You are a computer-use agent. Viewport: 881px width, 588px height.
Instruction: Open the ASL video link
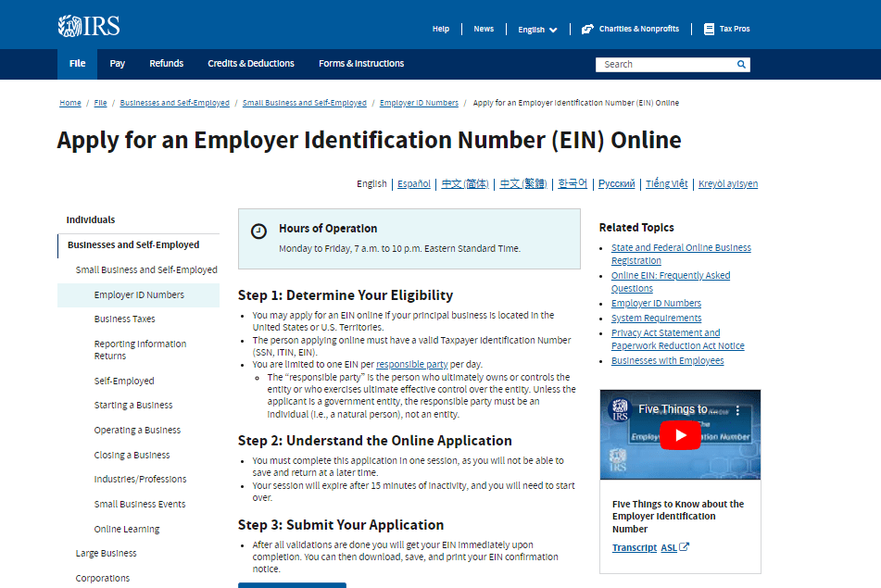click(669, 547)
